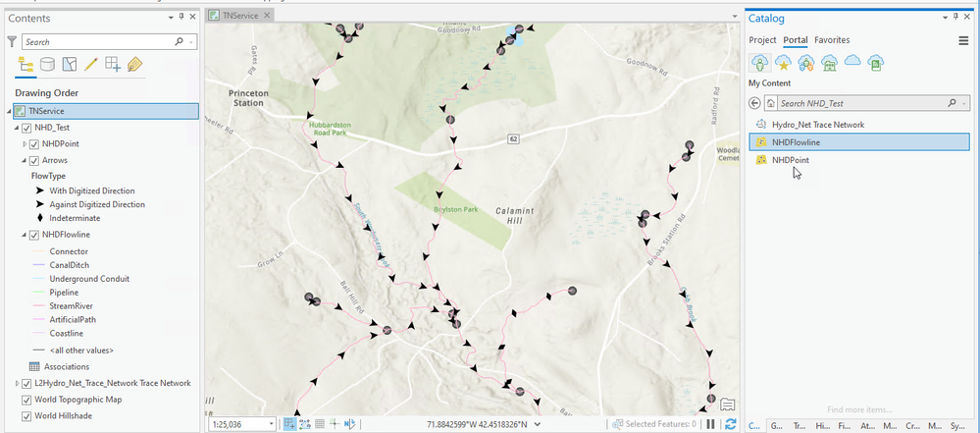This screenshot has width=980, height=433.
Task: Go back in Catalog search results
Action: point(754,103)
